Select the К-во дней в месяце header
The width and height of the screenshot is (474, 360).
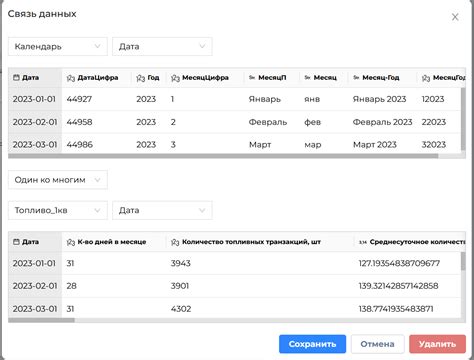click(x=114, y=242)
